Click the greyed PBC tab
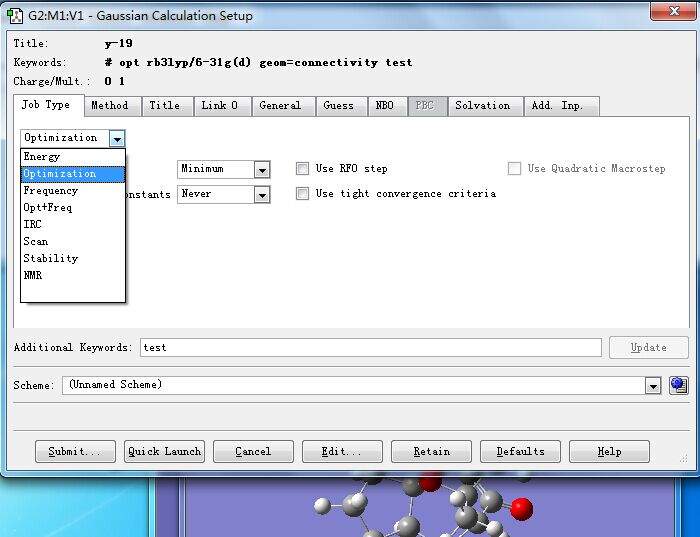The width and height of the screenshot is (700, 537). [x=427, y=106]
